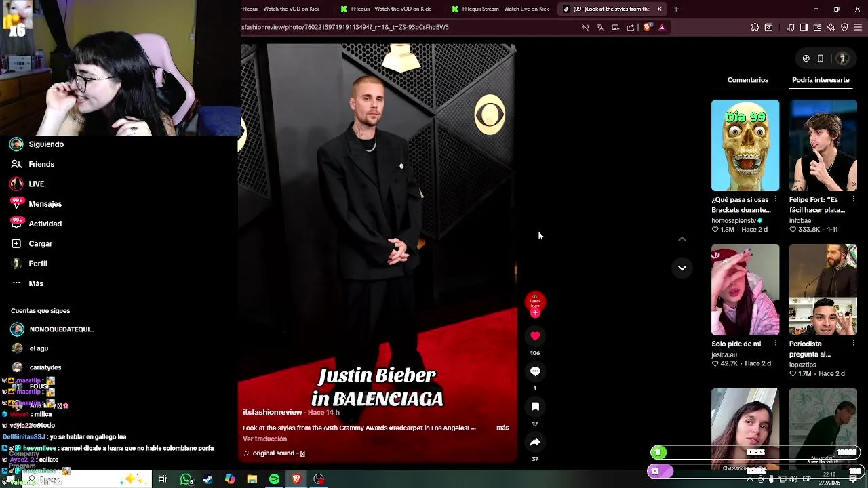Image resolution: width=868 pixels, height=488 pixels.
Task: Open the Friends section
Action: pos(33,164)
